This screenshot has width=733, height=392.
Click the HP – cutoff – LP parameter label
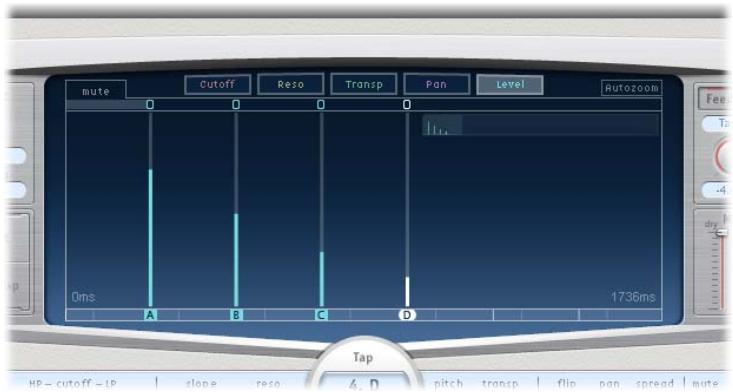(x=72, y=384)
